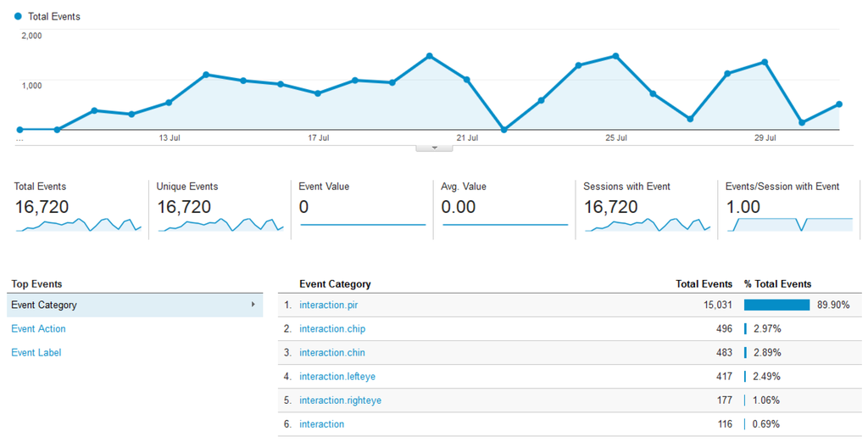
Task: Collapse the chart using the arrow handle
Action: 434,148
